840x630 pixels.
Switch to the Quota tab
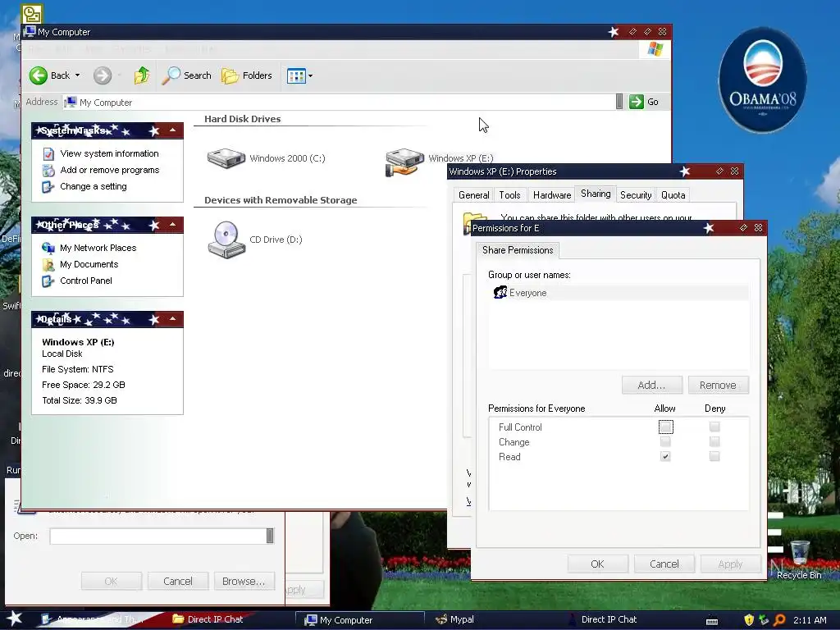click(673, 195)
